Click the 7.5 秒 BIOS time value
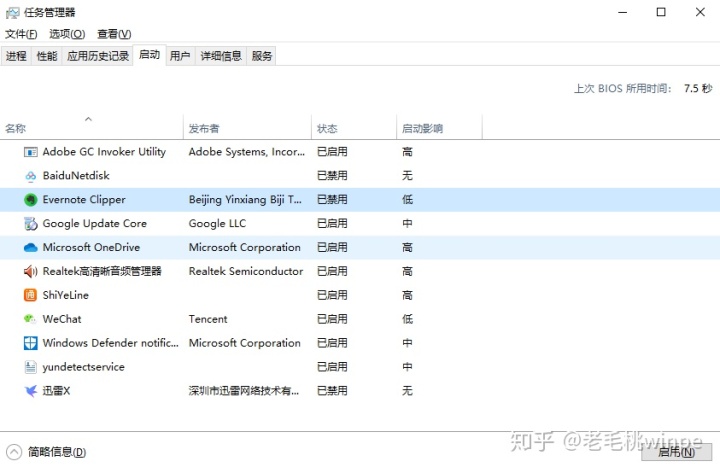The image size is (720, 473). coord(698,88)
